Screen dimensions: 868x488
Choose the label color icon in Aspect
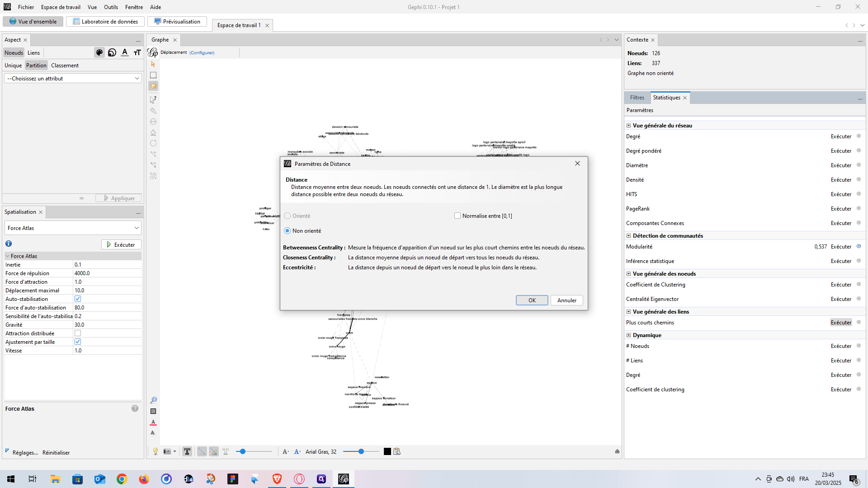click(x=125, y=52)
